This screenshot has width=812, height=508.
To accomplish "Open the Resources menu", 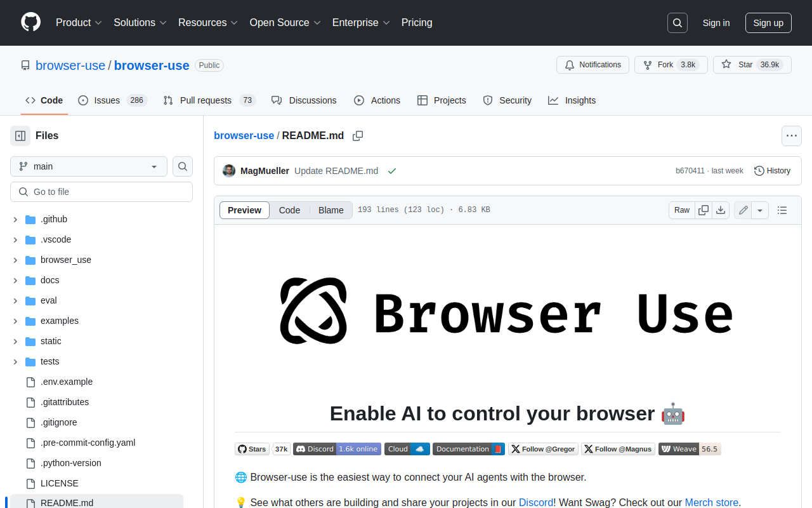I will pos(208,23).
